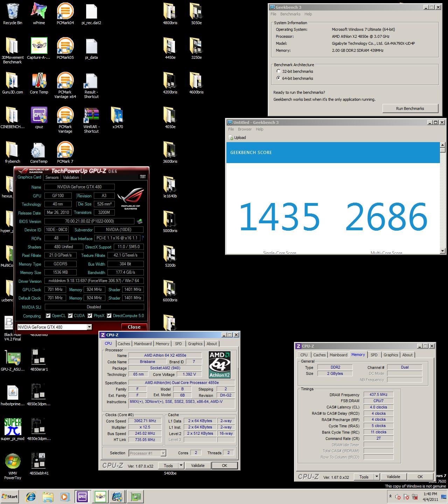The width and height of the screenshot is (448, 504).
Task: Switch to the Sensors tab in GPU-Z
Action: (52, 177)
